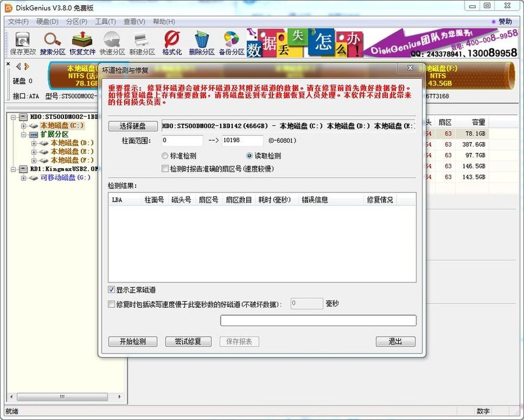Collapse the 扩展分区 tree node
524x420 pixels.
coord(24,135)
